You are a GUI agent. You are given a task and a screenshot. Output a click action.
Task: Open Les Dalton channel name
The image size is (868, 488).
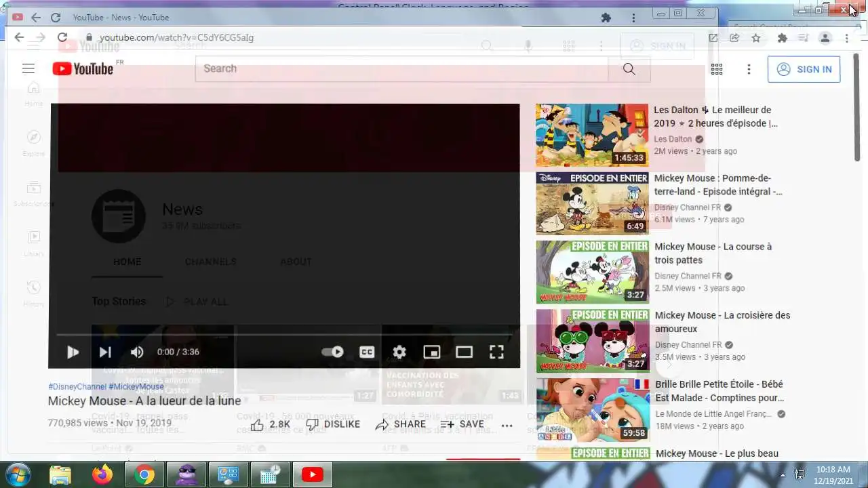tap(673, 139)
